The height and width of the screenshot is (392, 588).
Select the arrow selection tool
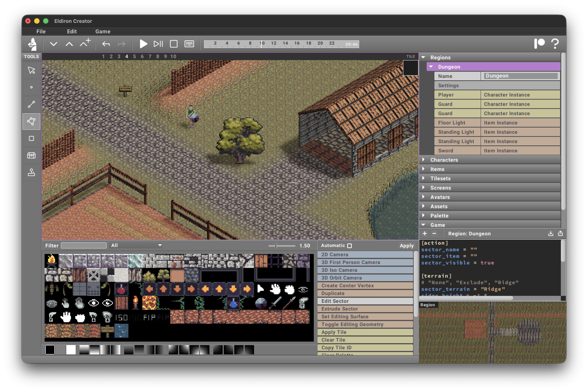pos(31,71)
